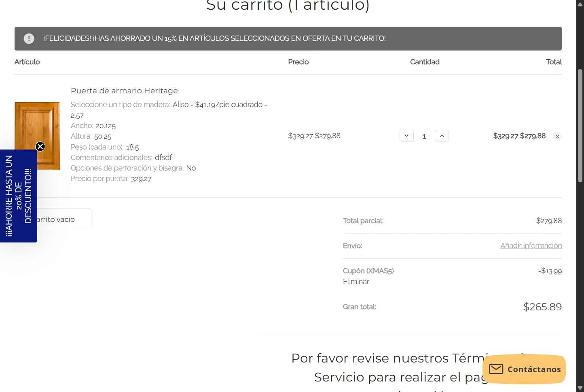
Task: Click the 'Ancho: 20.125' line
Action: coord(93,126)
